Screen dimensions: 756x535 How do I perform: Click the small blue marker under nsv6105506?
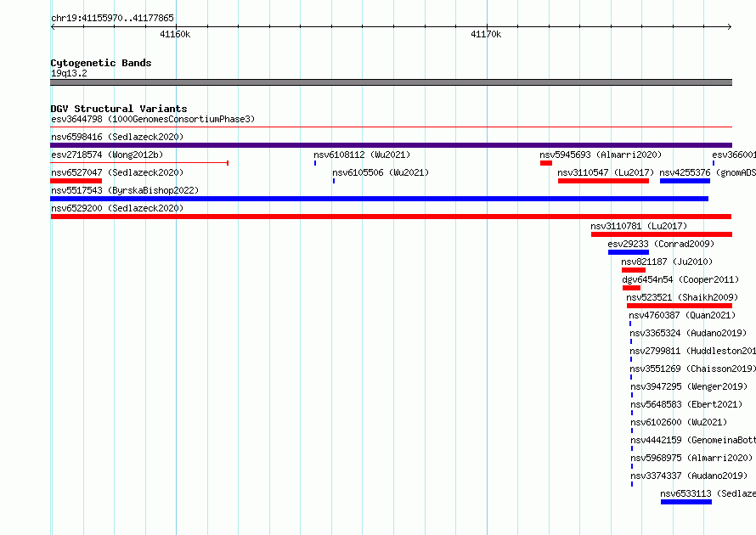pyautogui.click(x=334, y=181)
